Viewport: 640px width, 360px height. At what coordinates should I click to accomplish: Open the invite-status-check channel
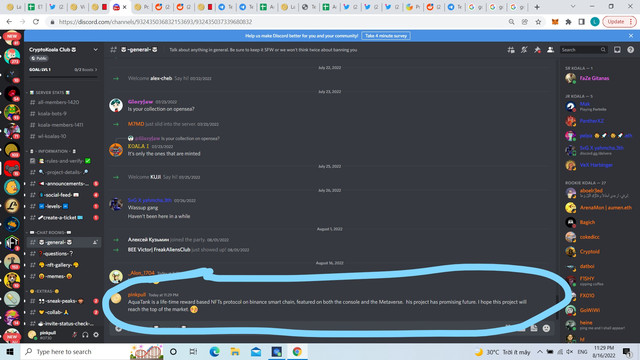pyautogui.click(x=63, y=324)
